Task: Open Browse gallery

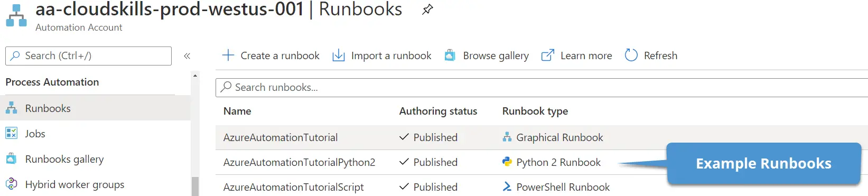Action: coord(487,55)
